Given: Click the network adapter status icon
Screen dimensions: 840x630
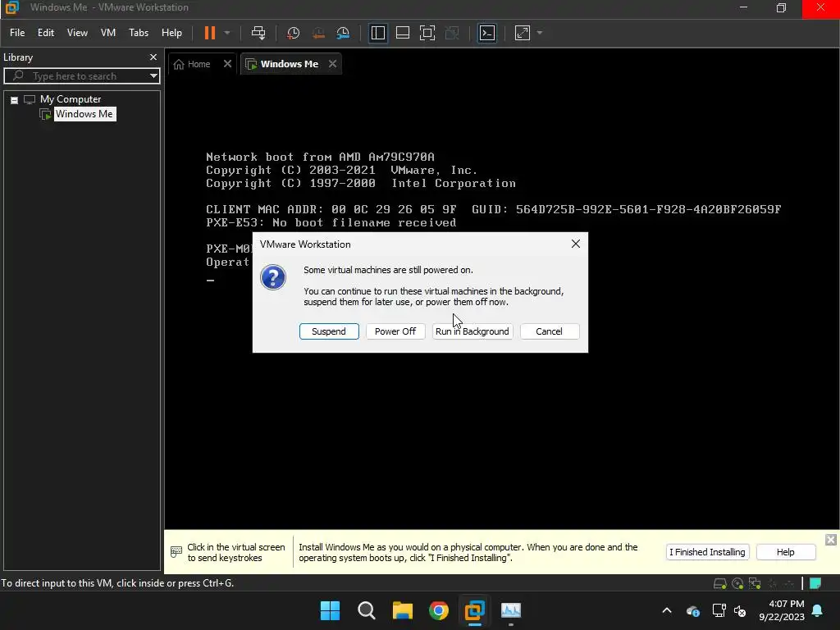Looking at the screenshot, I should (755, 583).
